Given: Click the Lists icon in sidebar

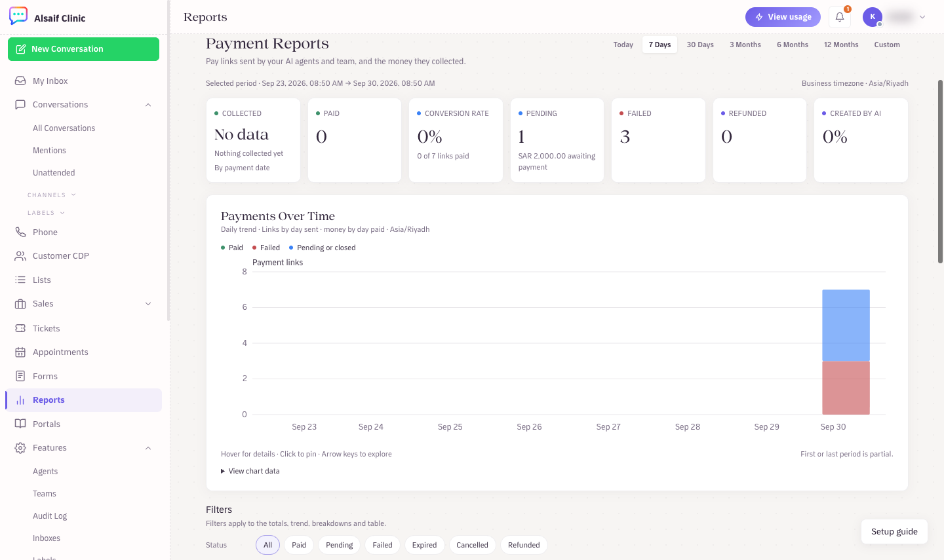Looking at the screenshot, I should (x=20, y=280).
